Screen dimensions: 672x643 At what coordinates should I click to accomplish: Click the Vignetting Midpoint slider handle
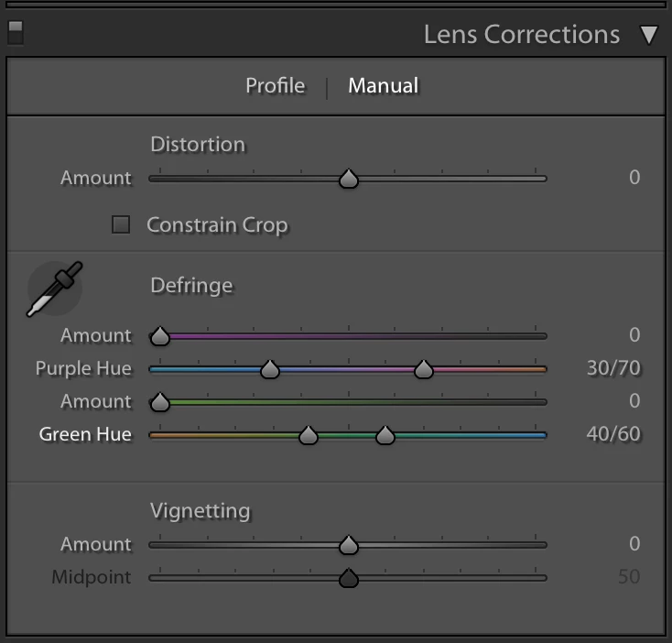(x=349, y=578)
